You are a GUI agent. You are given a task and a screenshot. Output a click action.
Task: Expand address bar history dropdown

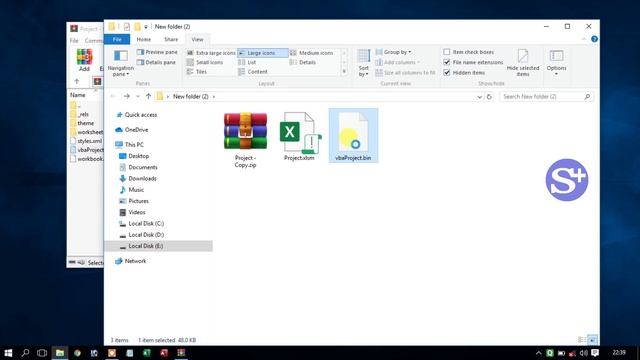(479, 97)
